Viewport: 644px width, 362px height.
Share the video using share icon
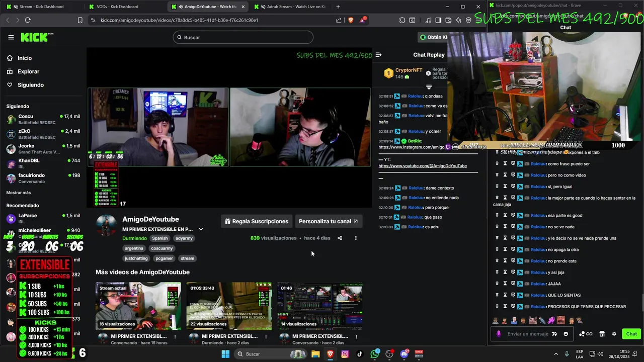coord(340,238)
